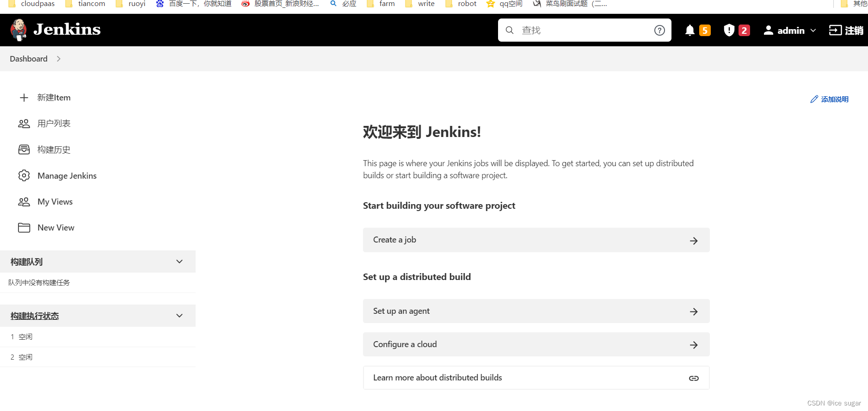Click the 用户列表 people icon
This screenshot has width=868, height=411.
(x=24, y=124)
